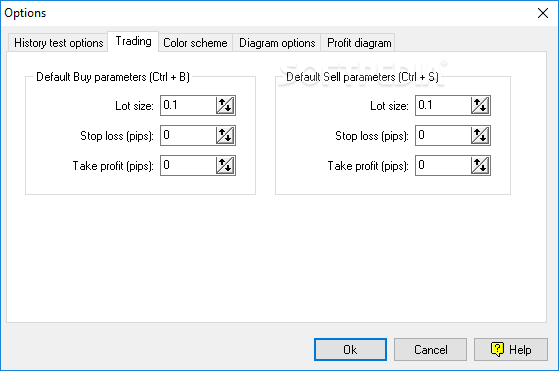Click the Cancel button

pyautogui.click(x=430, y=350)
